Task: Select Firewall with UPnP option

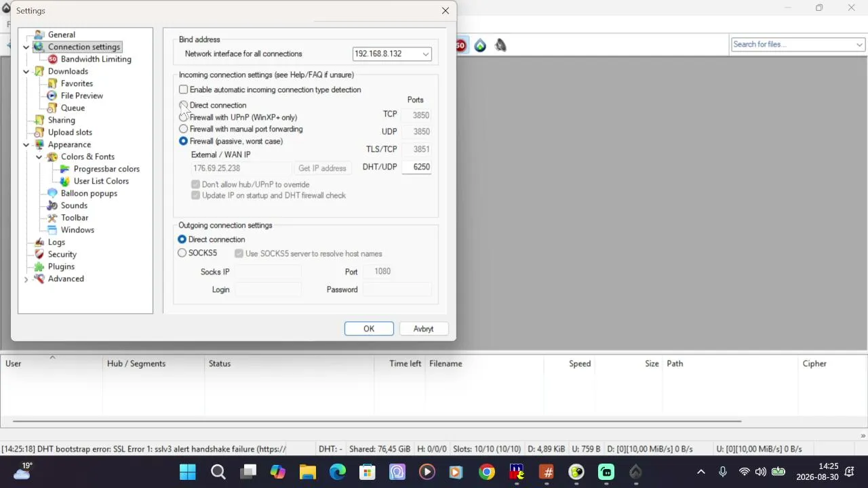Action: tap(183, 117)
